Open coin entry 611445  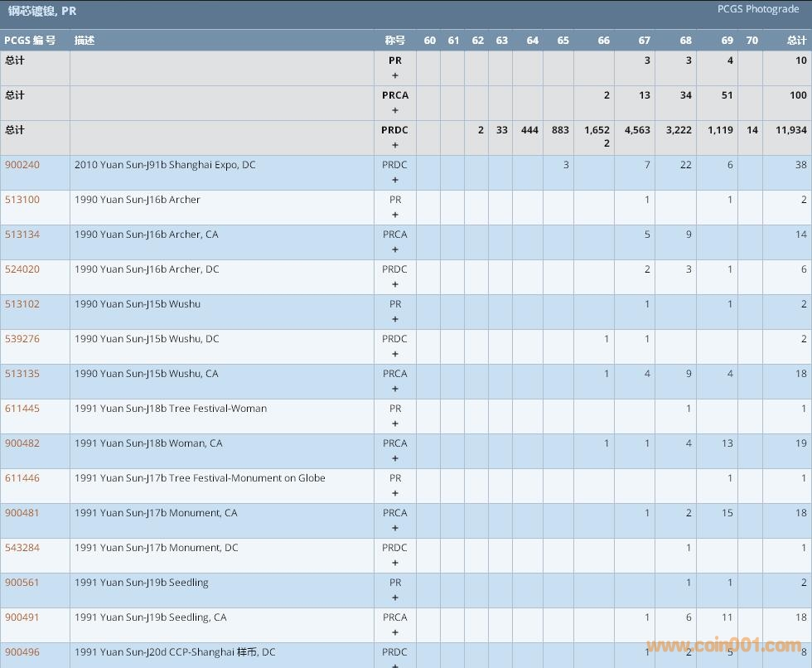(22, 409)
